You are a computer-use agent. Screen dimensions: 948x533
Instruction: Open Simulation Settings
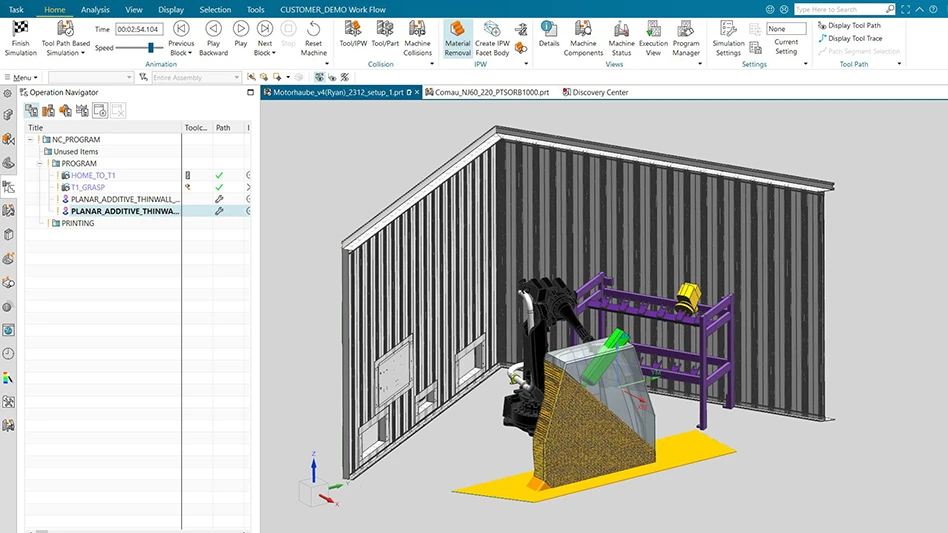coord(728,29)
